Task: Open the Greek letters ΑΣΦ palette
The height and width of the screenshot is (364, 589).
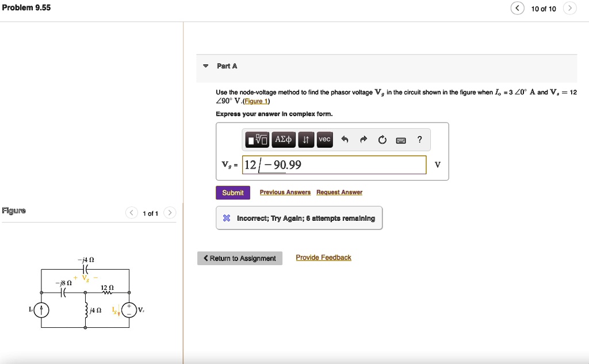Action: (284, 140)
